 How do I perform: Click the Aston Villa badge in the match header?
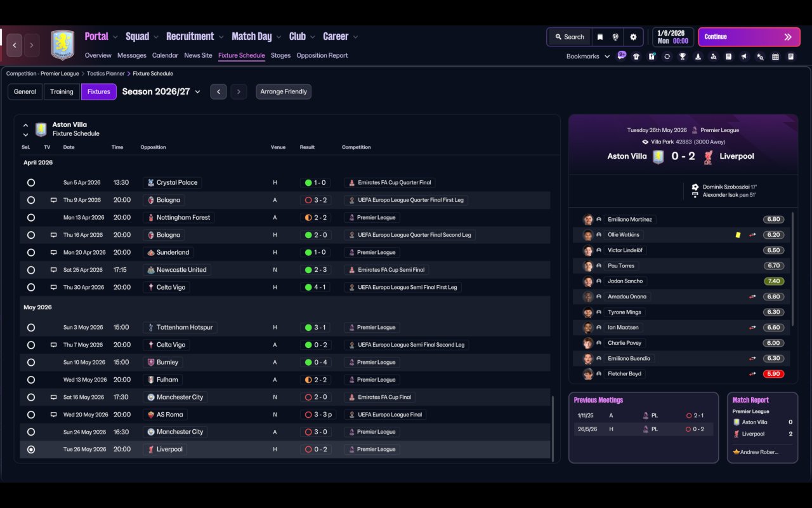[658, 157]
